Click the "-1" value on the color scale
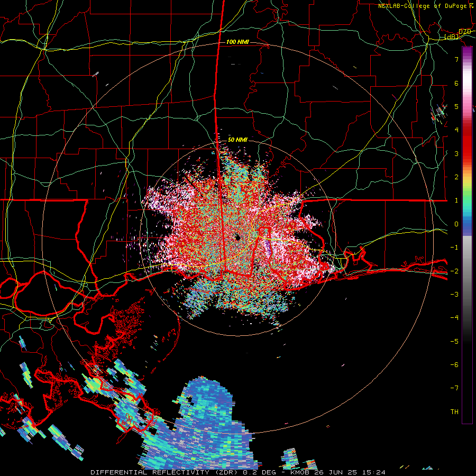The image size is (476, 476). tap(454, 248)
